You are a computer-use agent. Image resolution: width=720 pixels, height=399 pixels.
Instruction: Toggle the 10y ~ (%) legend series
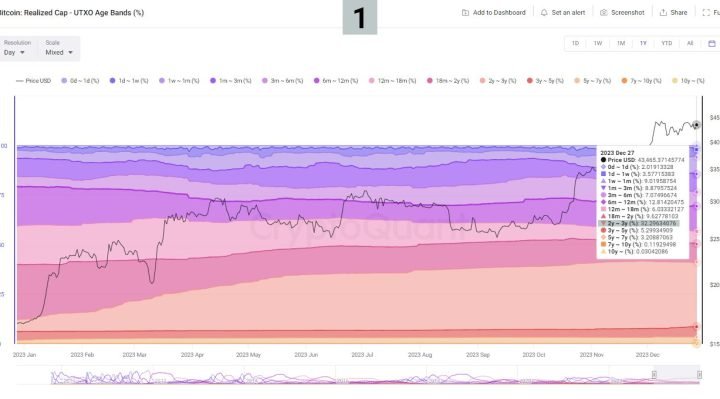pyautogui.click(x=688, y=81)
